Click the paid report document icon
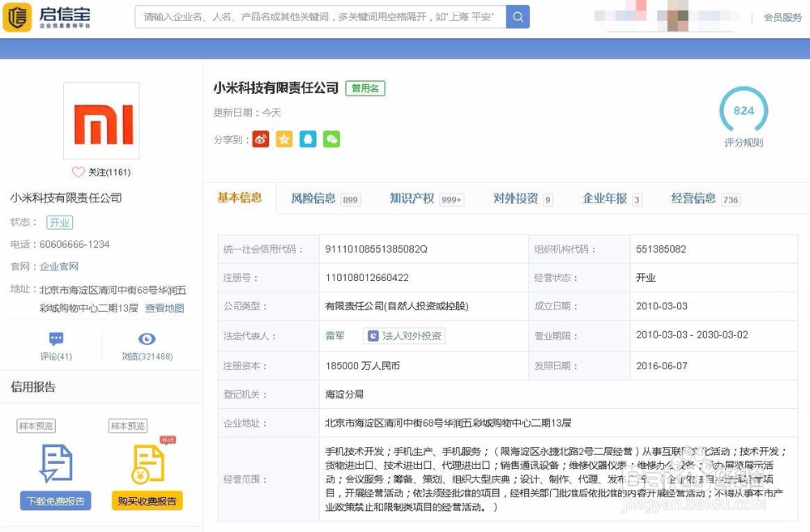Viewport: 810px width, 532px height. (x=148, y=464)
